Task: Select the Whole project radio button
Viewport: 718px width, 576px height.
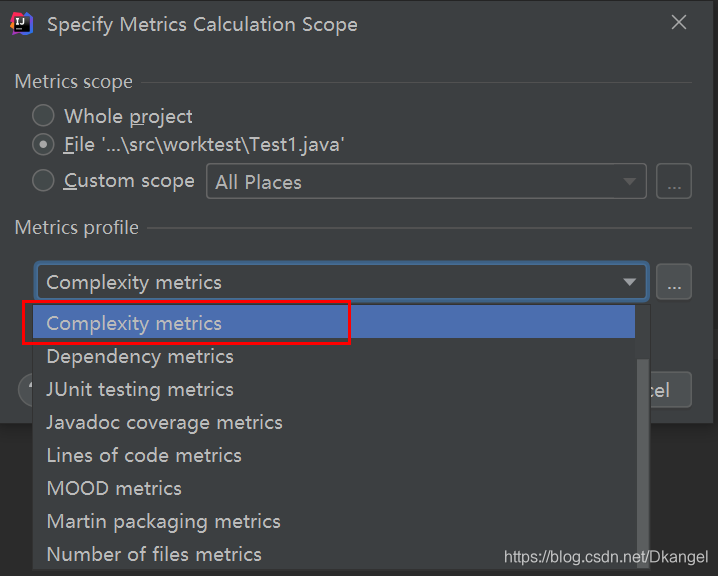Action: (x=43, y=116)
